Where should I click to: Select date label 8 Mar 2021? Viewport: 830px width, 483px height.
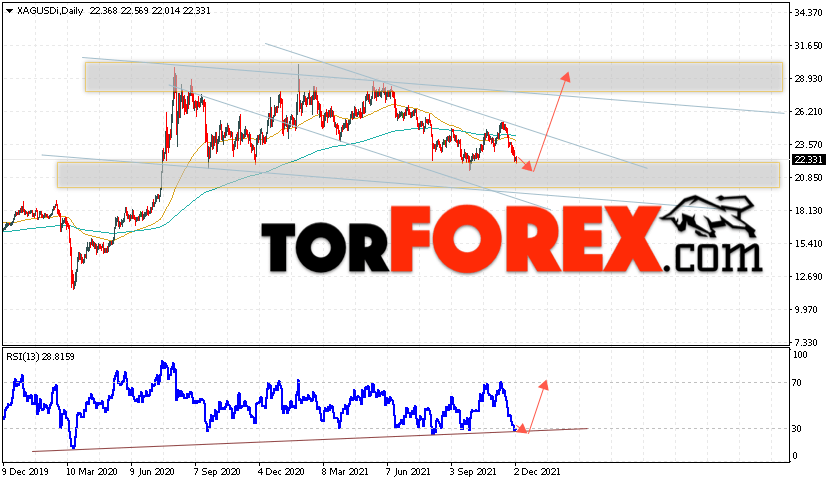346,471
